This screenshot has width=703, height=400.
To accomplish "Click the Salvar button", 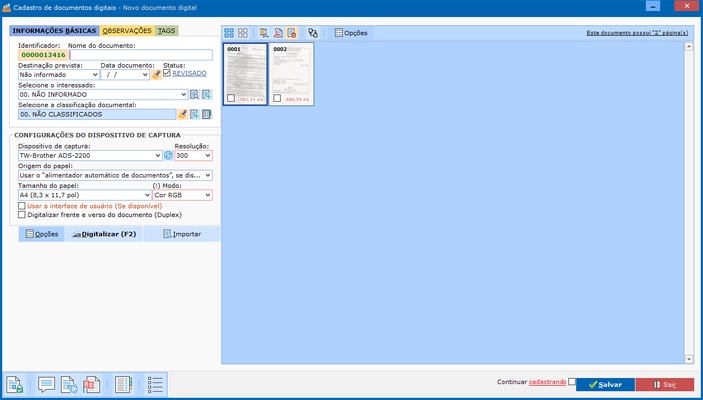I will tap(605, 385).
